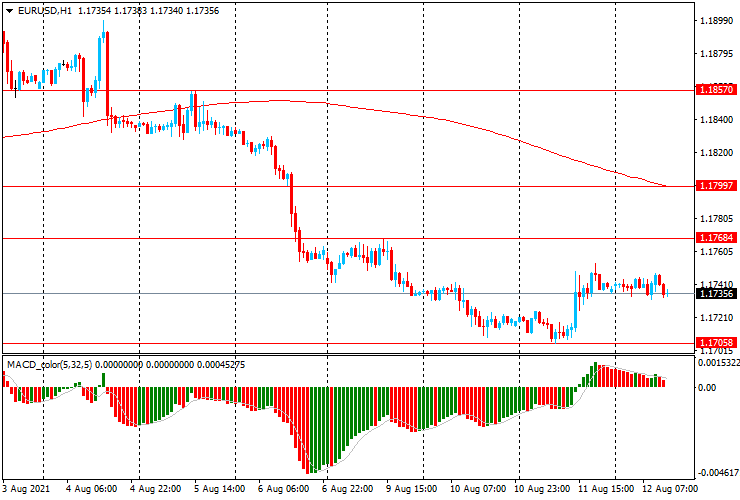The width and height of the screenshot is (740, 500).
Task: Select the 1.18990 price scale value
Action: 717,21
